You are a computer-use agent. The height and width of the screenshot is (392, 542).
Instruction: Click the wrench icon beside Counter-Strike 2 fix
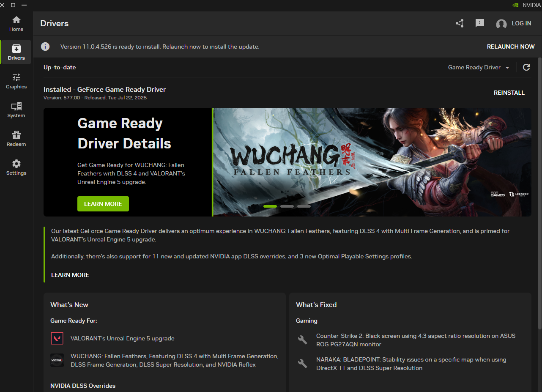tap(303, 340)
